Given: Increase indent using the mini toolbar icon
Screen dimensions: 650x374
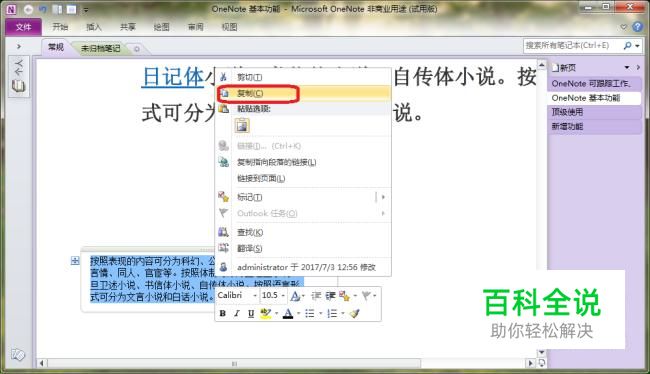Looking at the screenshot, I should (330, 296).
